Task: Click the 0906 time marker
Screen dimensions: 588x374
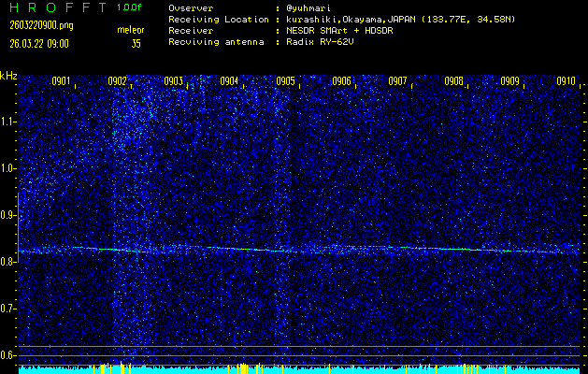Action: coord(341,81)
